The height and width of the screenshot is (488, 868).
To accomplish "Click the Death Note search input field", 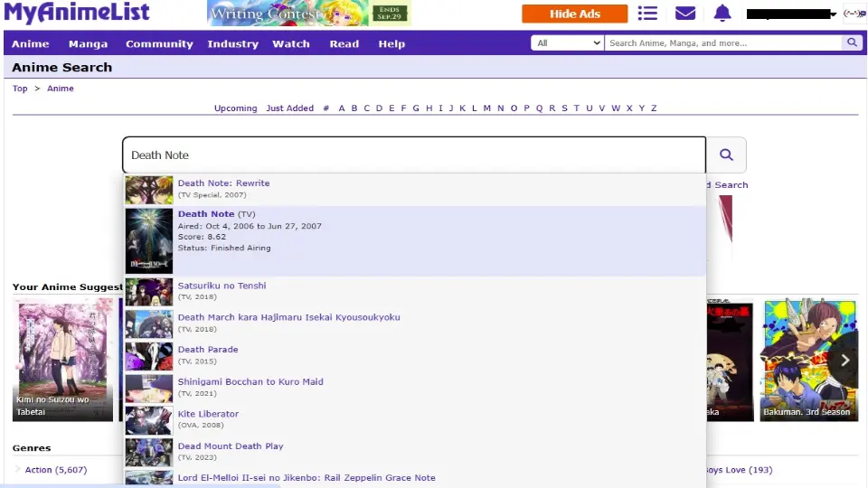I will click(x=414, y=155).
